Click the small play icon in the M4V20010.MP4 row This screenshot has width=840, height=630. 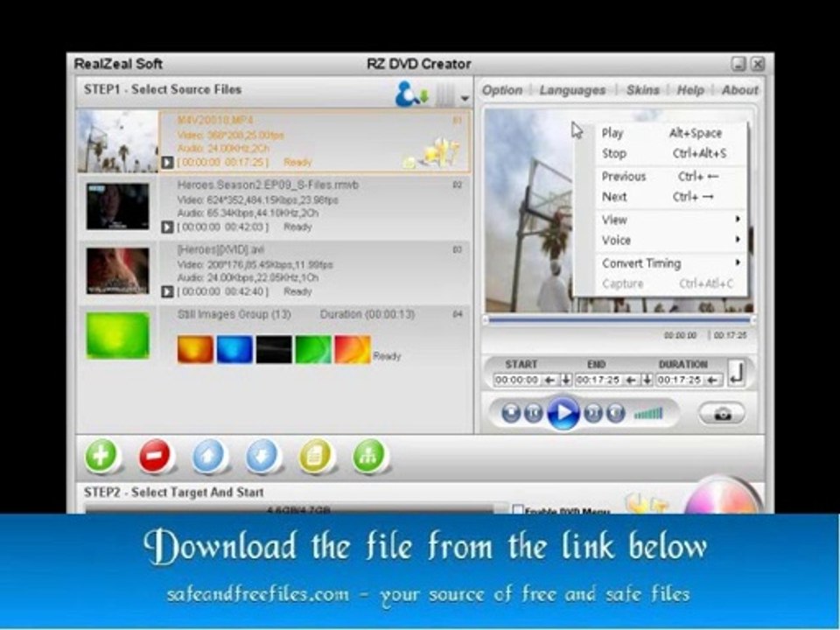(167, 163)
